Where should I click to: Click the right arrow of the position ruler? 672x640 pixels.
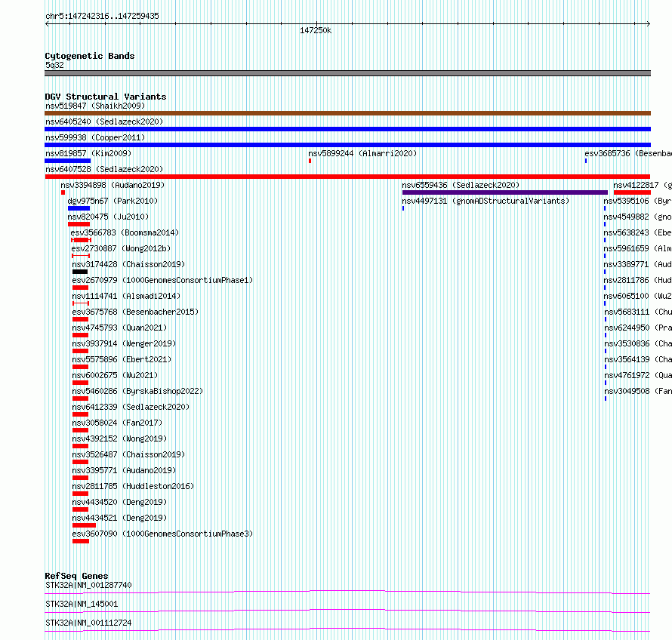[x=648, y=24]
